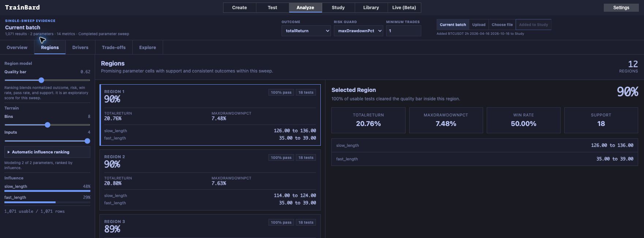Go to the Library tab
The image size is (644, 238).
(x=371, y=8)
